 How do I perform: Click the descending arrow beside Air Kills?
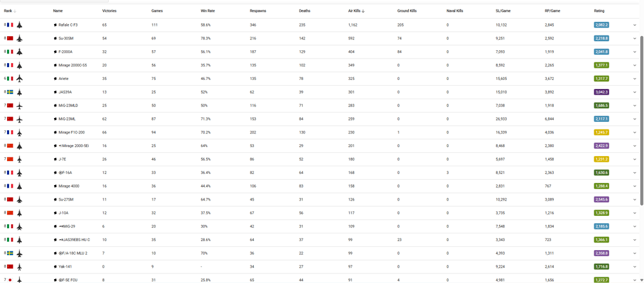point(364,11)
